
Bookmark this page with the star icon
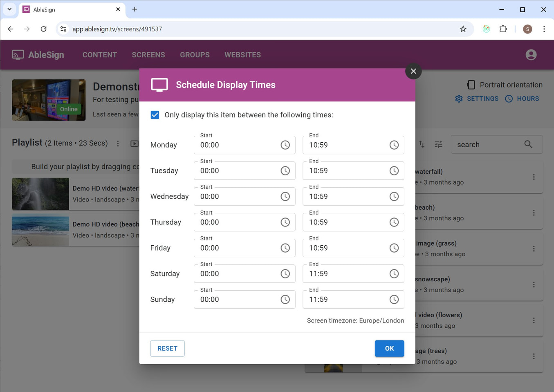[463, 29]
